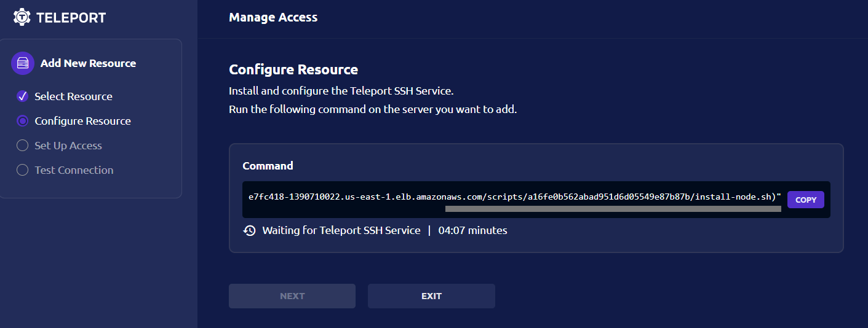The width and height of the screenshot is (868, 328).
Task: Click the Add New Resource heading
Action: 88,63
